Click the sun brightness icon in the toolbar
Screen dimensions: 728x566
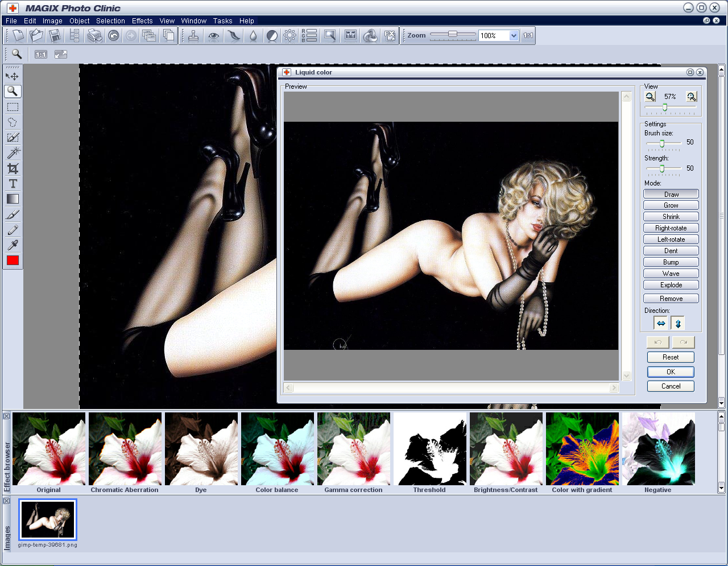pyautogui.click(x=289, y=35)
